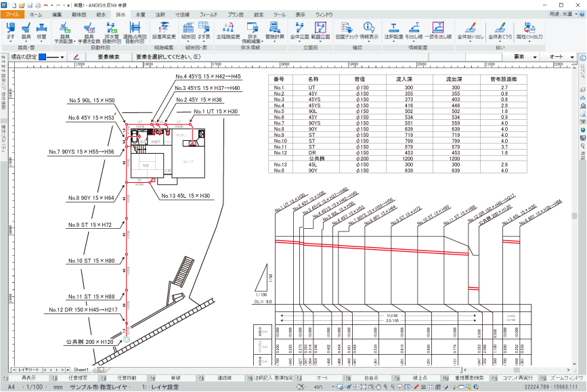This screenshot has width=587, height=392.
Task: Open the 給水 ribbon tab
Action: (x=102, y=14)
